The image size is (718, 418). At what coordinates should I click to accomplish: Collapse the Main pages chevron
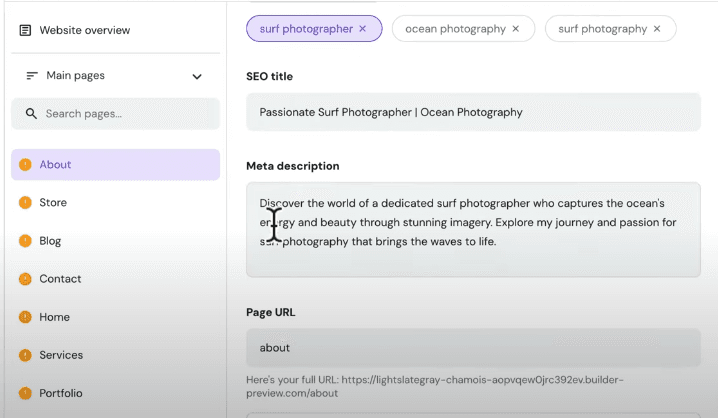[x=197, y=76]
